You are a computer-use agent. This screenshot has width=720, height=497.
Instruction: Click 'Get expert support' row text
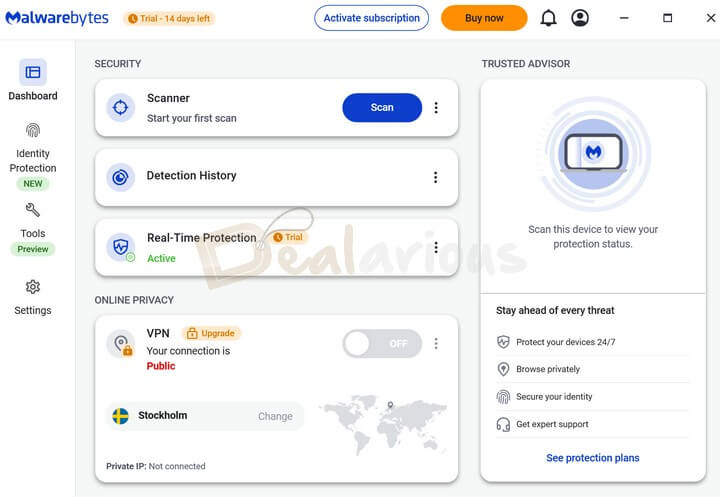(x=552, y=424)
